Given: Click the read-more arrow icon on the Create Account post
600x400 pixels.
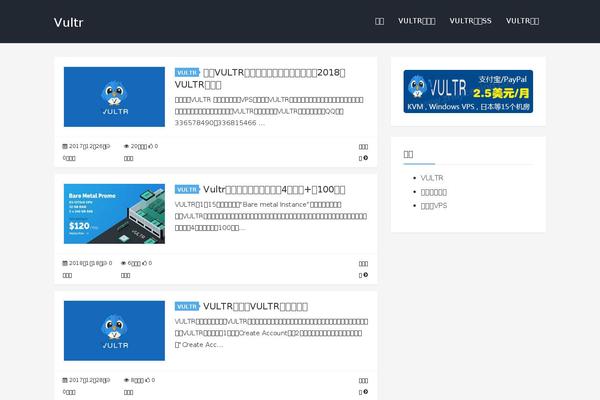Looking at the screenshot, I should pos(365,392).
